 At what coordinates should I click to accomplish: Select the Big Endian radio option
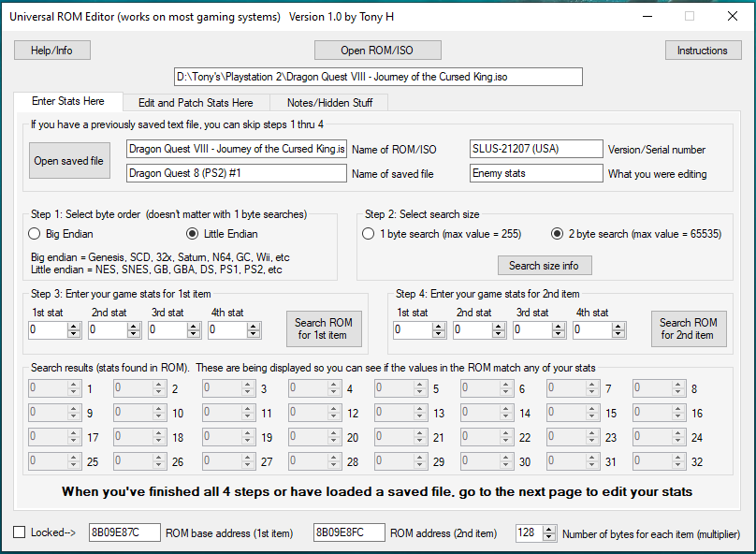pos(36,234)
